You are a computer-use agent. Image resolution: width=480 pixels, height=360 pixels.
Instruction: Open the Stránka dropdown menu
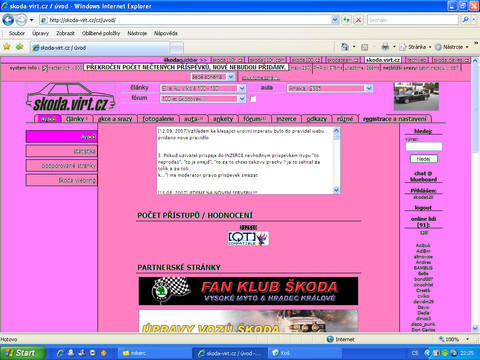tap(415, 47)
